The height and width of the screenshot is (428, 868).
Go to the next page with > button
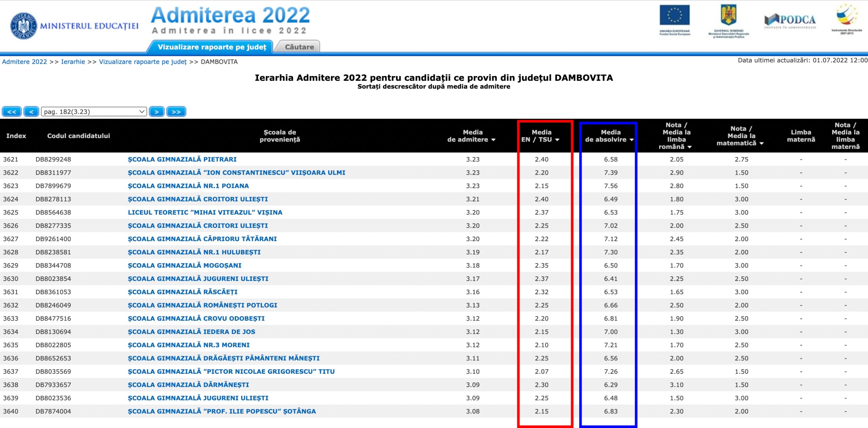(157, 112)
